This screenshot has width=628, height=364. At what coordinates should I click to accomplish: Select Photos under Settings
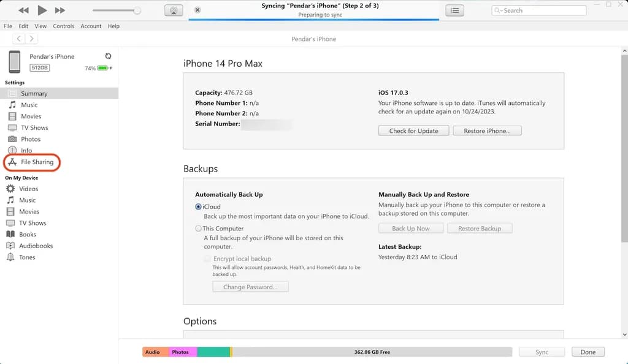(x=31, y=139)
